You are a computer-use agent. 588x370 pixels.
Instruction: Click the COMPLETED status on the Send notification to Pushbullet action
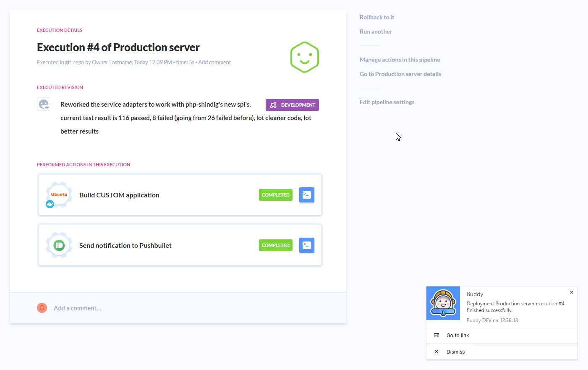pos(276,245)
